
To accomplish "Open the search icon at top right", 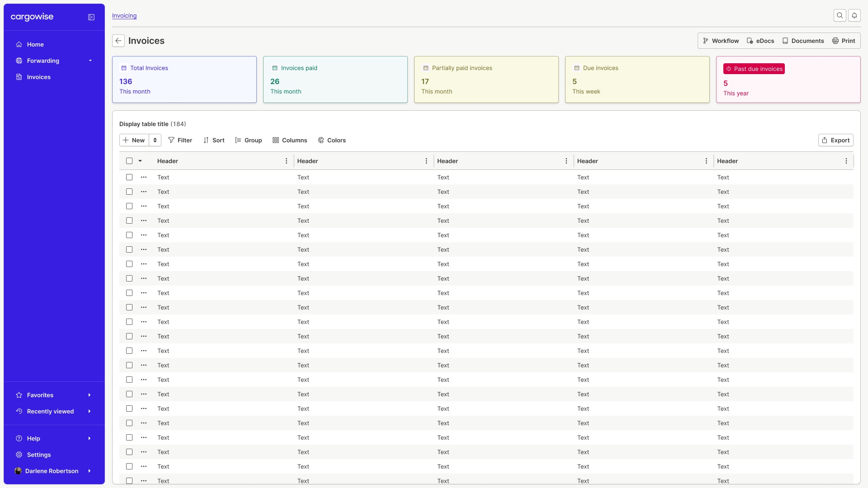I will (840, 15).
